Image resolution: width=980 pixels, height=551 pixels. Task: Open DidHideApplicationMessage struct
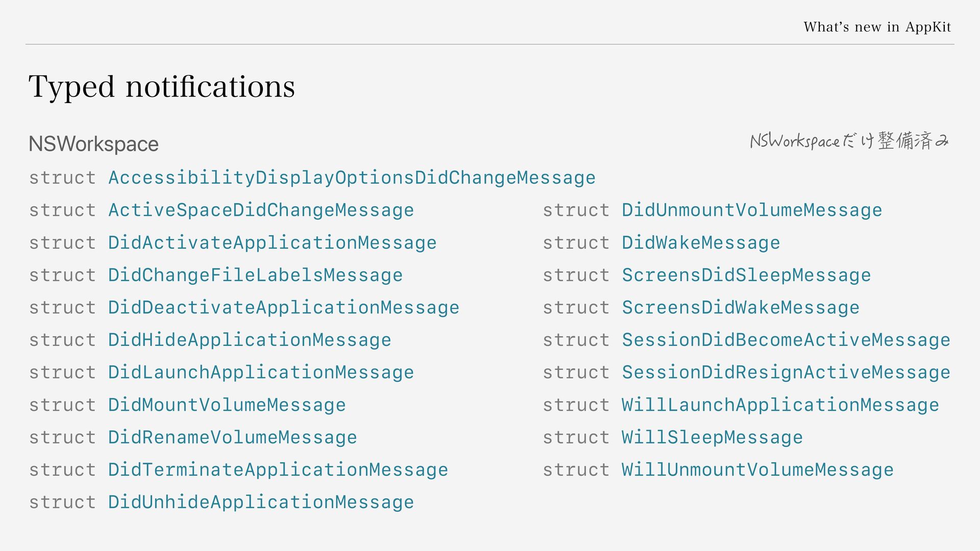pyautogui.click(x=250, y=340)
